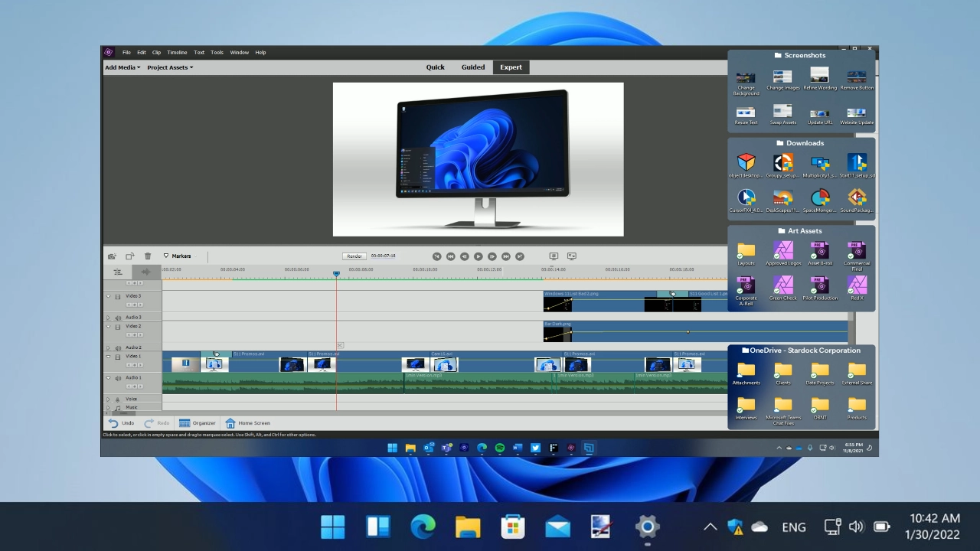Click the camera snapshot icon beside Markers

(x=112, y=256)
